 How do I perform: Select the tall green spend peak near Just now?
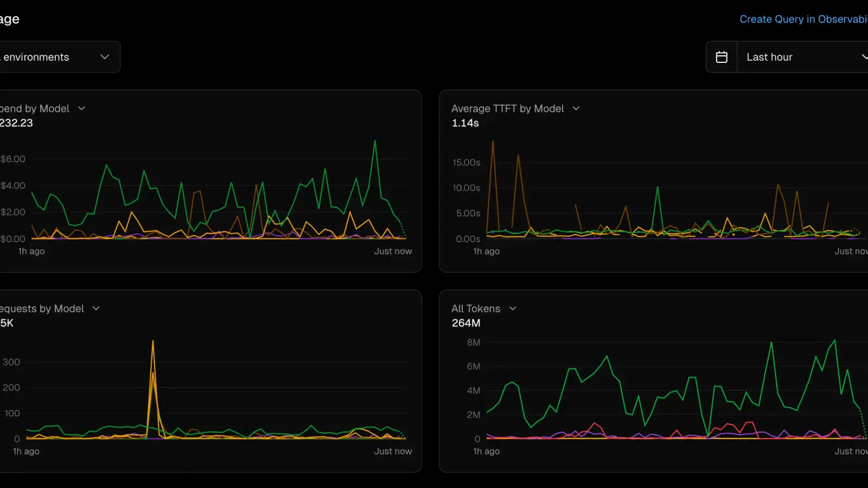[x=375, y=142]
